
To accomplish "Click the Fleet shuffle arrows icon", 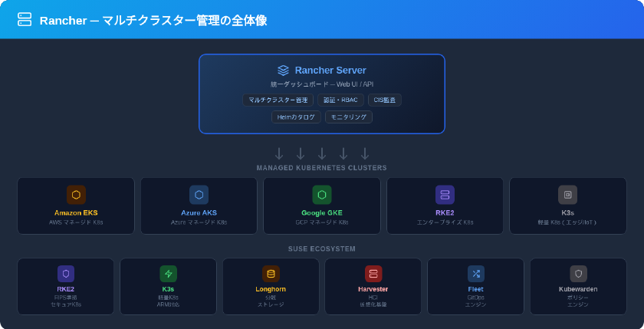I will pyautogui.click(x=475, y=274).
